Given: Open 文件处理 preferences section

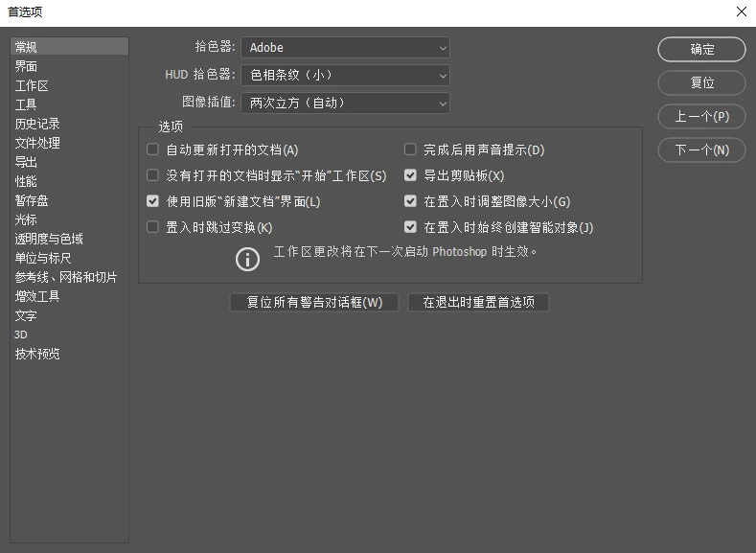Looking at the screenshot, I should [69, 143].
